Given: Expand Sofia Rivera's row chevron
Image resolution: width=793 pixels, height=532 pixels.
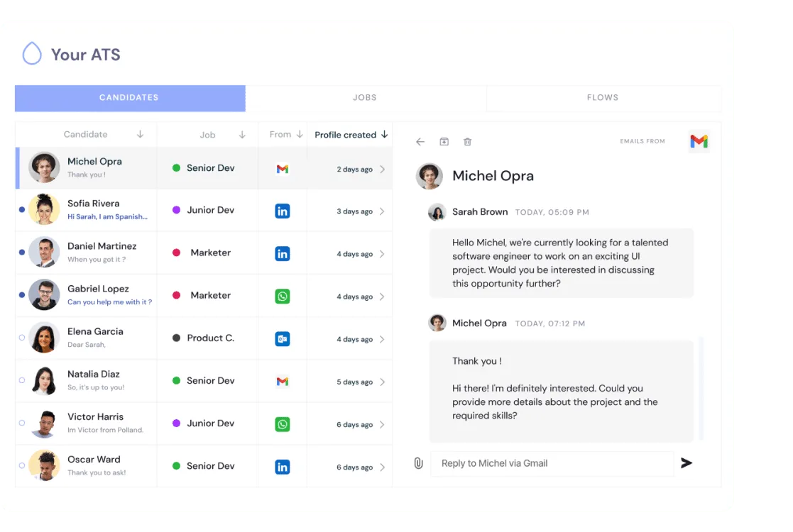Looking at the screenshot, I should (383, 211).
